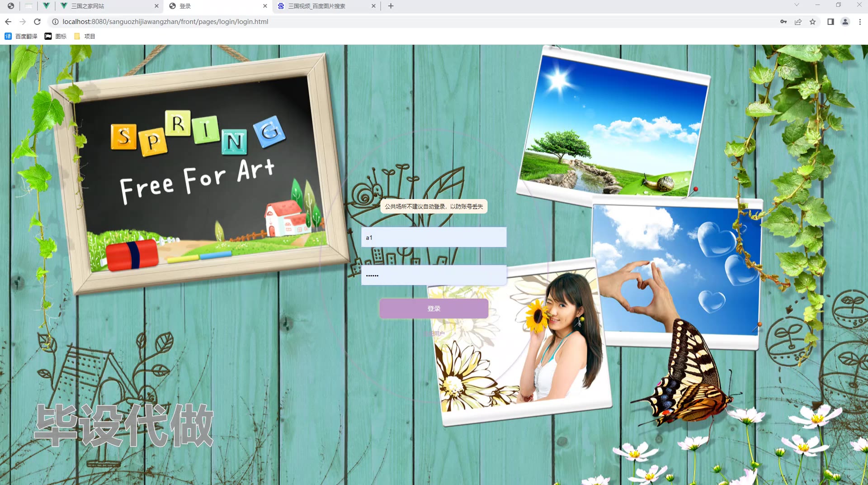Close the 三国之家网站 tab
The image size is (868, 485).
(156, 6)
